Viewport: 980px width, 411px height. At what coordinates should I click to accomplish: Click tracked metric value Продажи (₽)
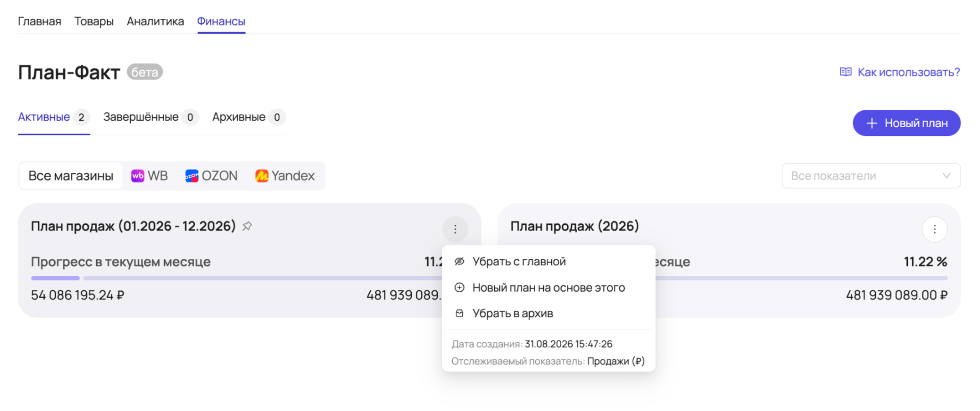pyautogui.click(x=616, y=361)
